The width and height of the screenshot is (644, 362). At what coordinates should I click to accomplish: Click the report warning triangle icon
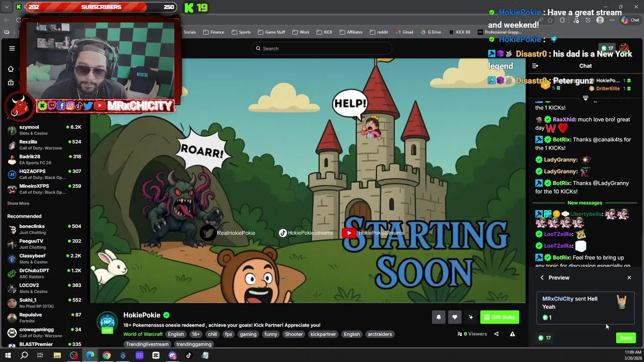click(512, 334)
